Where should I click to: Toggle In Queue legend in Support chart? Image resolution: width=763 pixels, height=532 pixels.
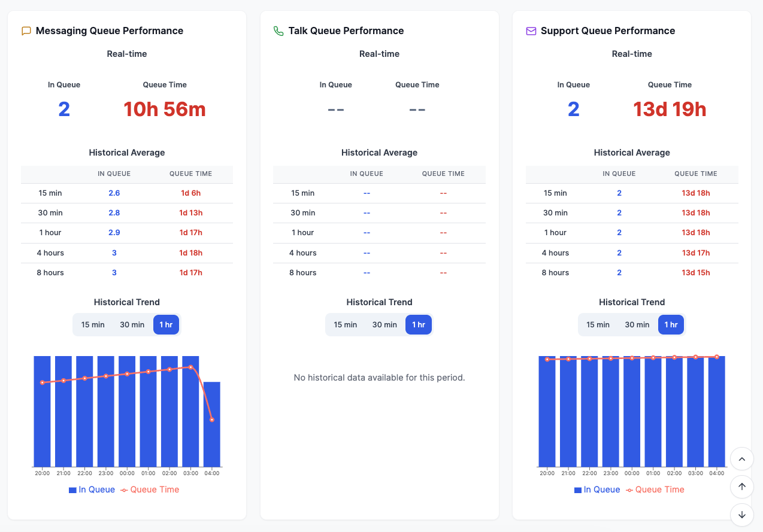click(x=597, y=490)
